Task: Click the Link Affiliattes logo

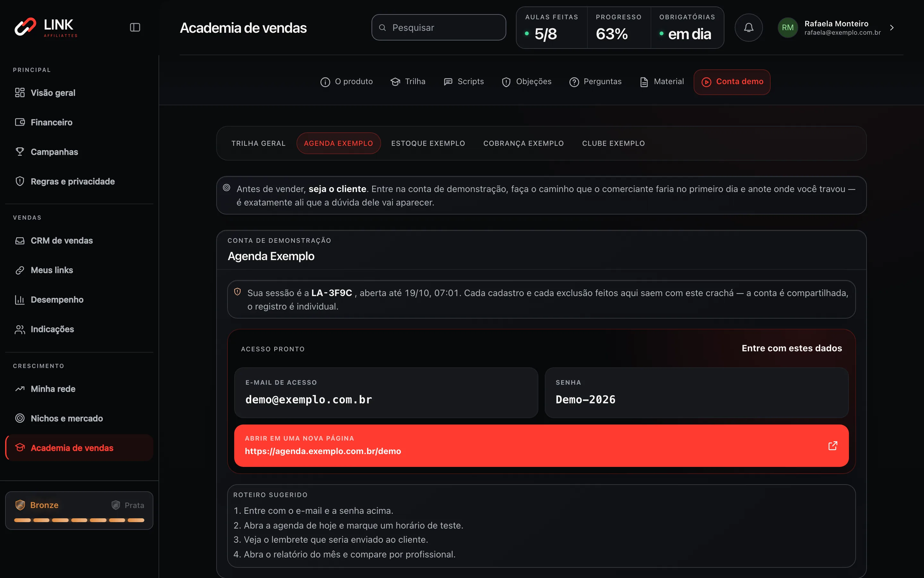Action: pyautogui.click(x=46, y=27)
